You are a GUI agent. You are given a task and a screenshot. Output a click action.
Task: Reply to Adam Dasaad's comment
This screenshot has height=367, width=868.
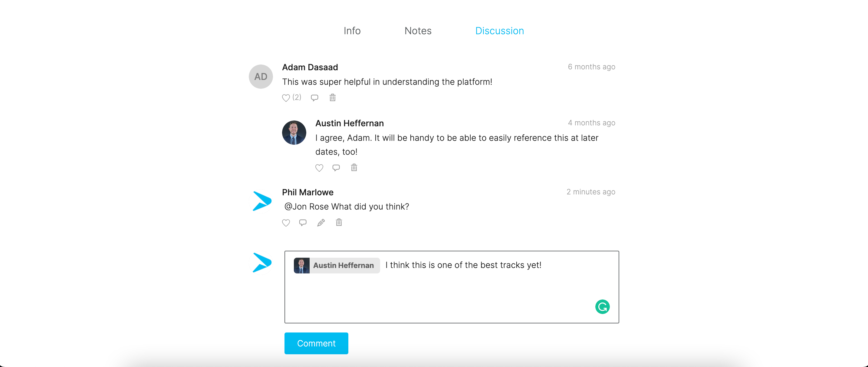[x=314, y=98]
